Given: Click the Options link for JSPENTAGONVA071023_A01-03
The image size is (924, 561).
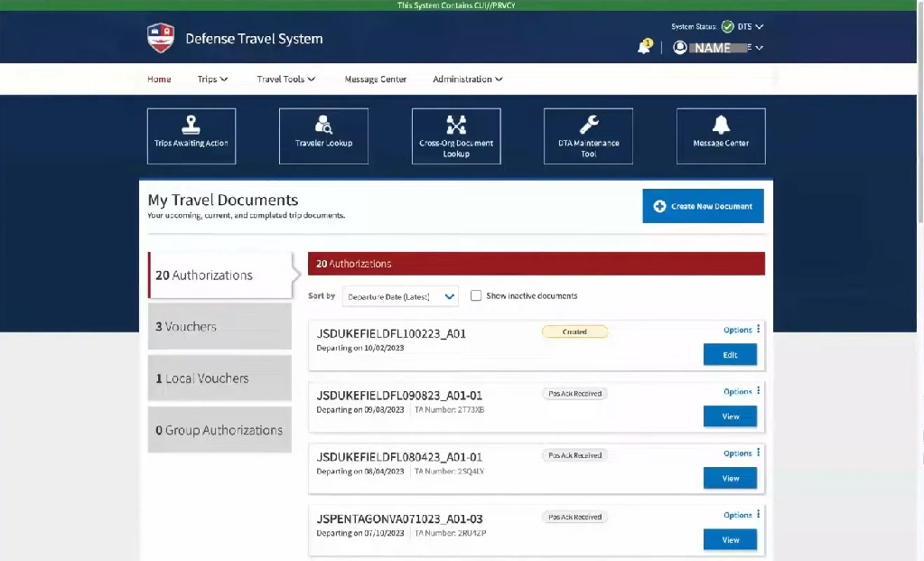Looking at the screenshot, I should (737, 515).
